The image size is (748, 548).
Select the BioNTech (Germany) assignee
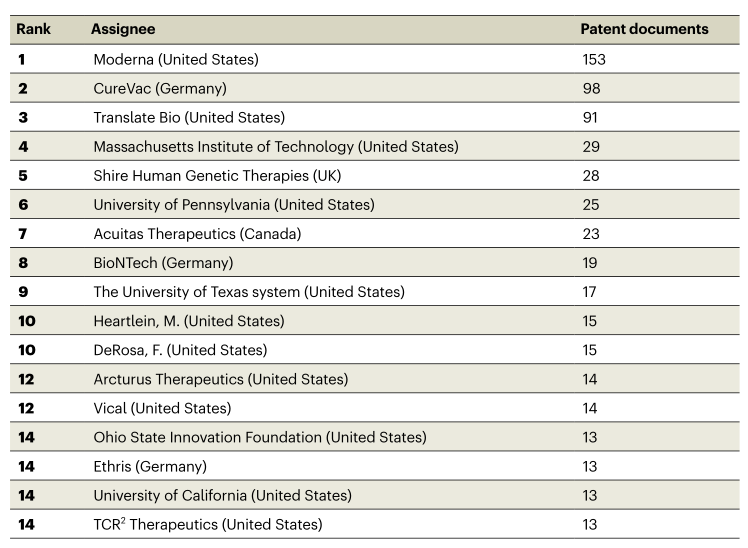[163, 263]
